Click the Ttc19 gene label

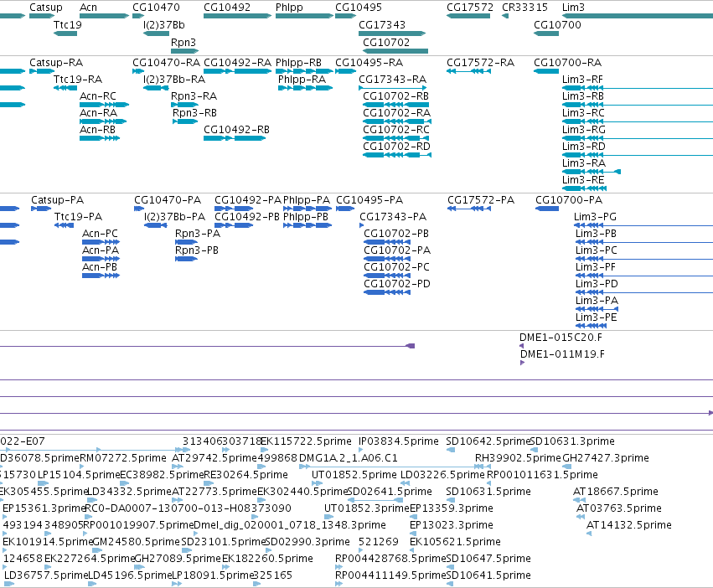coord(67,24)
